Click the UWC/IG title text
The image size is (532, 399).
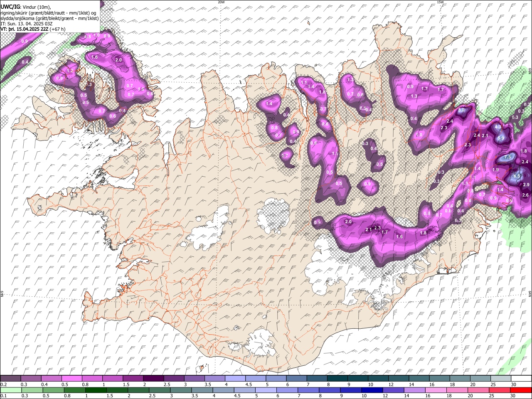tap(10, 7)
